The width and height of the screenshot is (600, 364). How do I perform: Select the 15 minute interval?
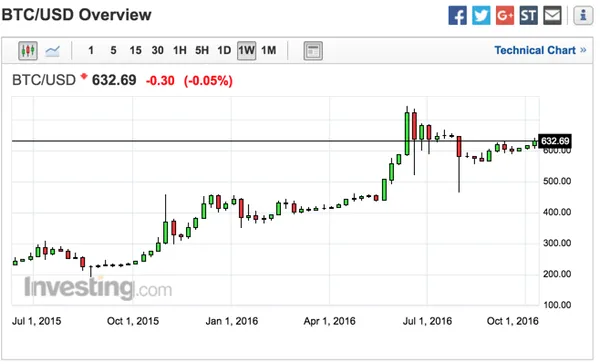coord(135,51)
